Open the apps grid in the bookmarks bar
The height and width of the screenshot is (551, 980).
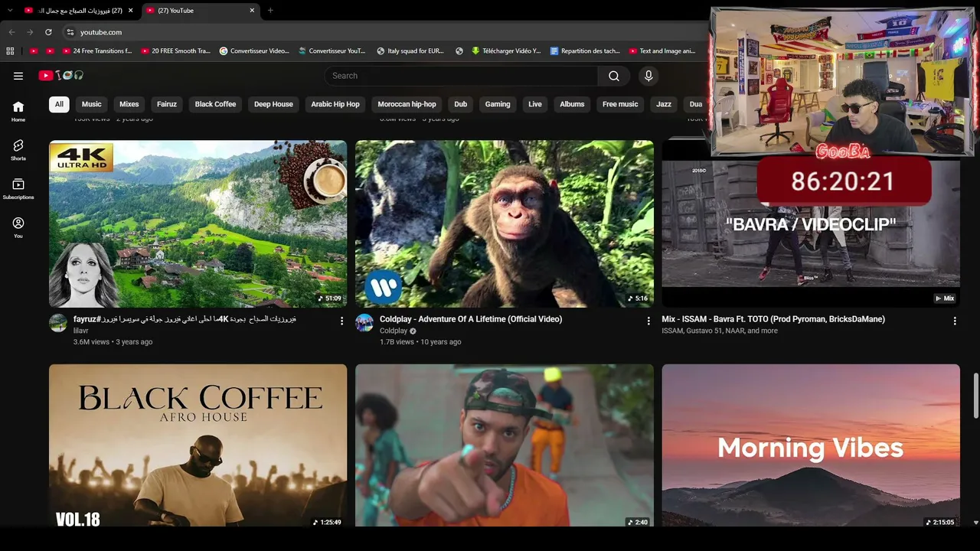pyautogui.click(x=10, y=51)
